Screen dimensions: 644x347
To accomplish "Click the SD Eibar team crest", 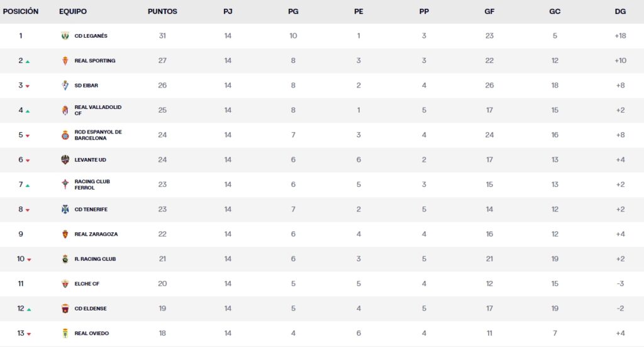I will (x=64, y=86).
